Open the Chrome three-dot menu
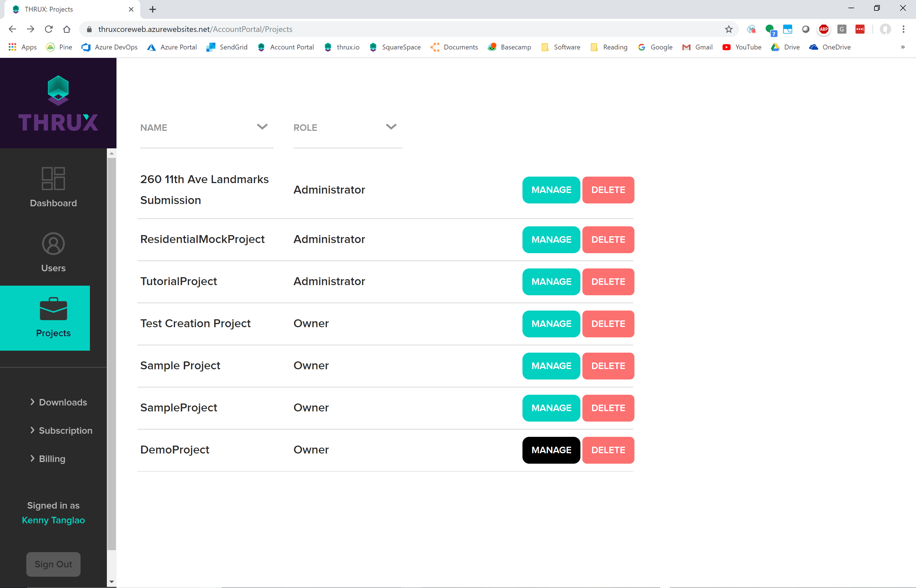Image resolution: width=916 pixels, height=588 pixels. [903, 29]
